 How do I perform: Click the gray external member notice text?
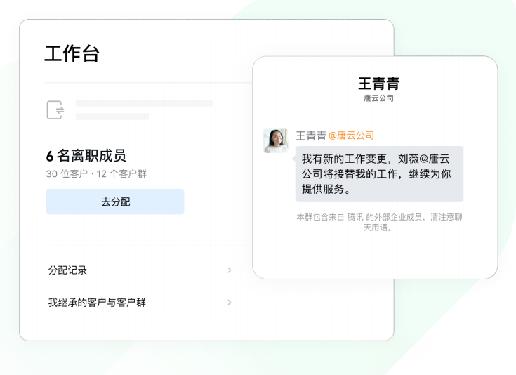(x=379, y=222)
